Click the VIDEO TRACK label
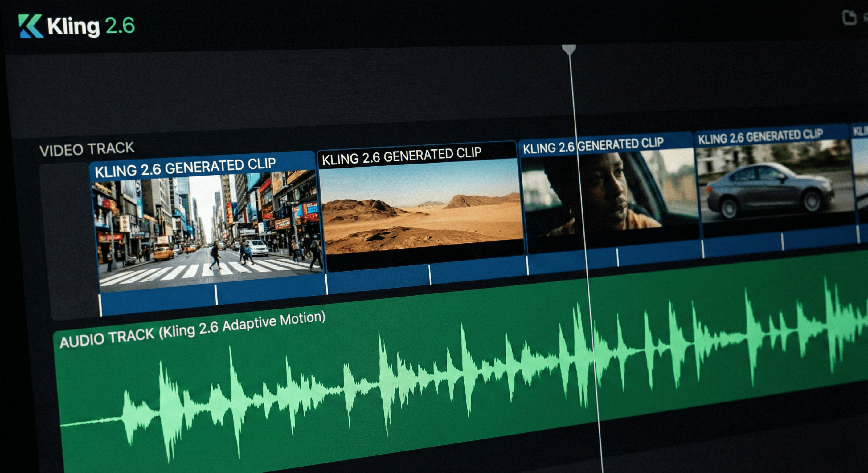 pos(87,149)
